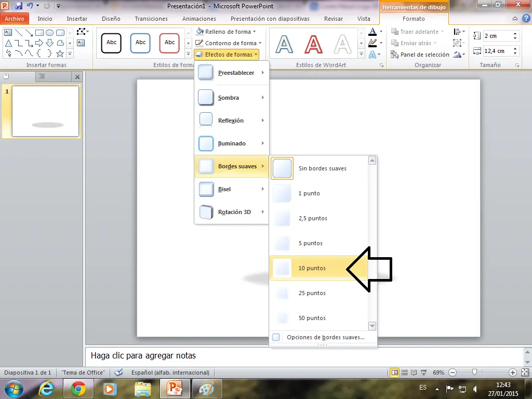The image size is (532, 399).
Task: Select the down arrow shape
Action: (50, 43)
